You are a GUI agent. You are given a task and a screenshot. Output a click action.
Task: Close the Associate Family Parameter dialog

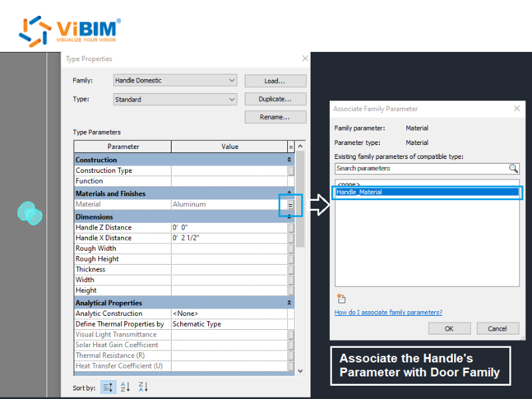(517, 108)
